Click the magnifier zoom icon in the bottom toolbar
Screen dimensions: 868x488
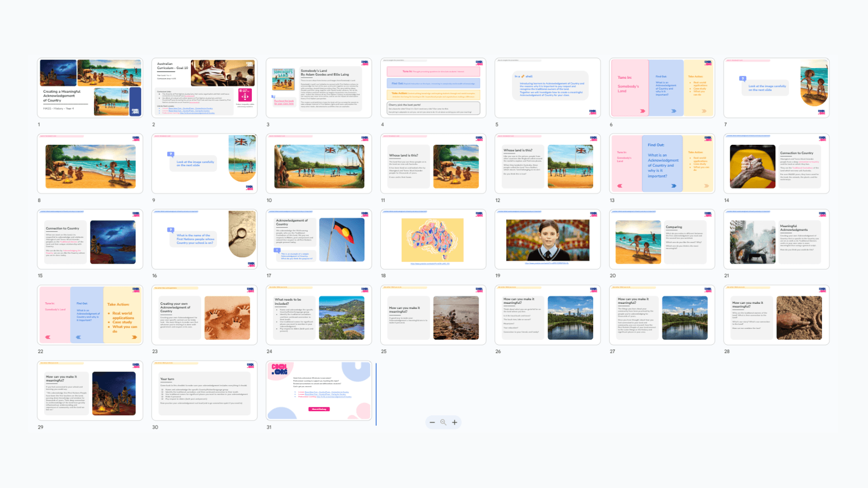[x=443, y=422]
